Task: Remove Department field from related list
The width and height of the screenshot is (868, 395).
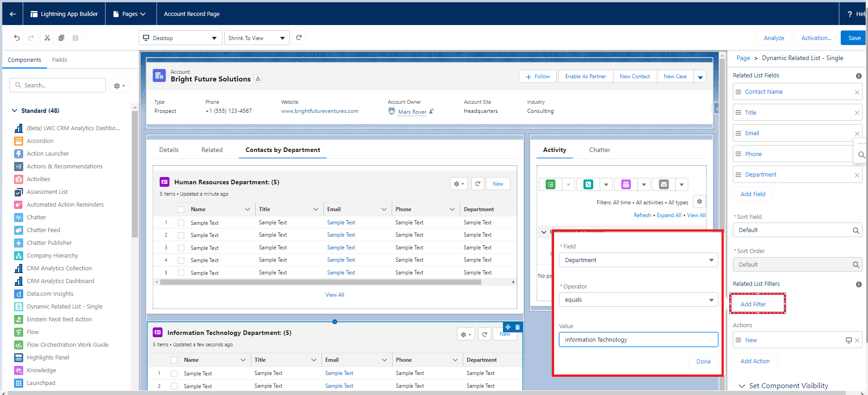Action: point(857,175)
